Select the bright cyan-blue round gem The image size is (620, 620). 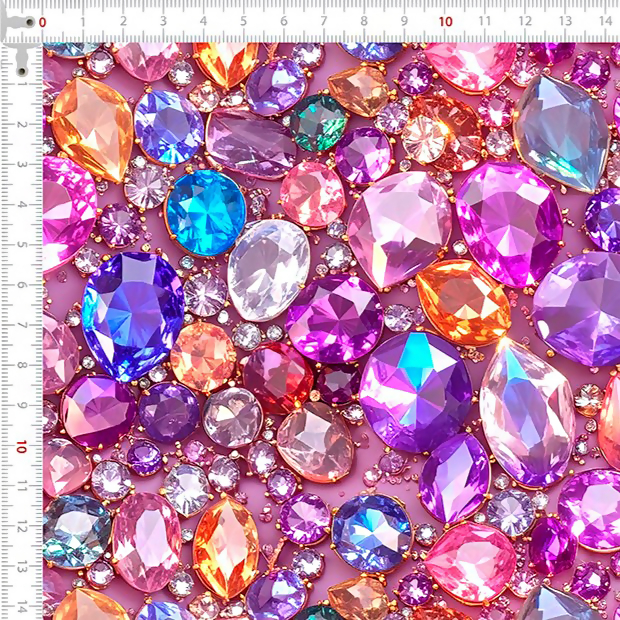point(206,212)
